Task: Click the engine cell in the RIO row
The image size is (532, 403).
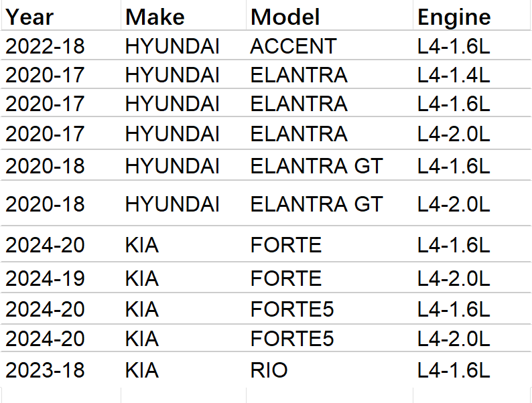Action: tap(454, 370)
